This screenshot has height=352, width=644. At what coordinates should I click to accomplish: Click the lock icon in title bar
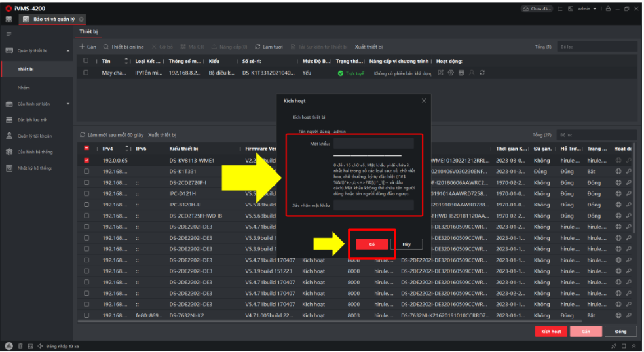[x=608, y=9]
